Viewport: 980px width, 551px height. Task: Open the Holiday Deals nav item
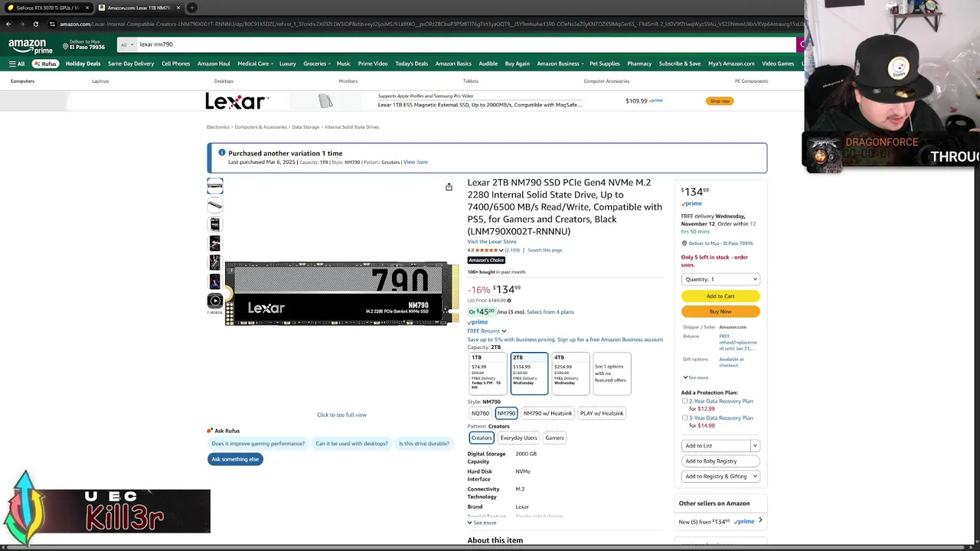(x=83, y=64)
